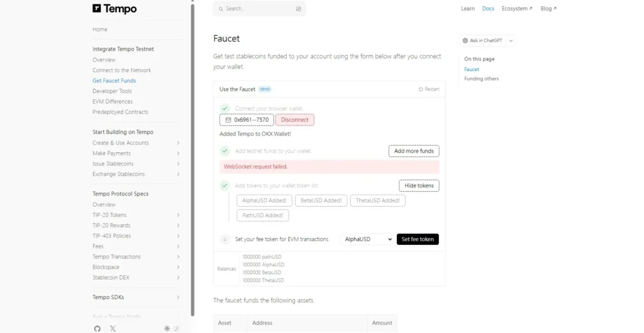
Task: Open the Learn navigation item
Action: [467, 9]
